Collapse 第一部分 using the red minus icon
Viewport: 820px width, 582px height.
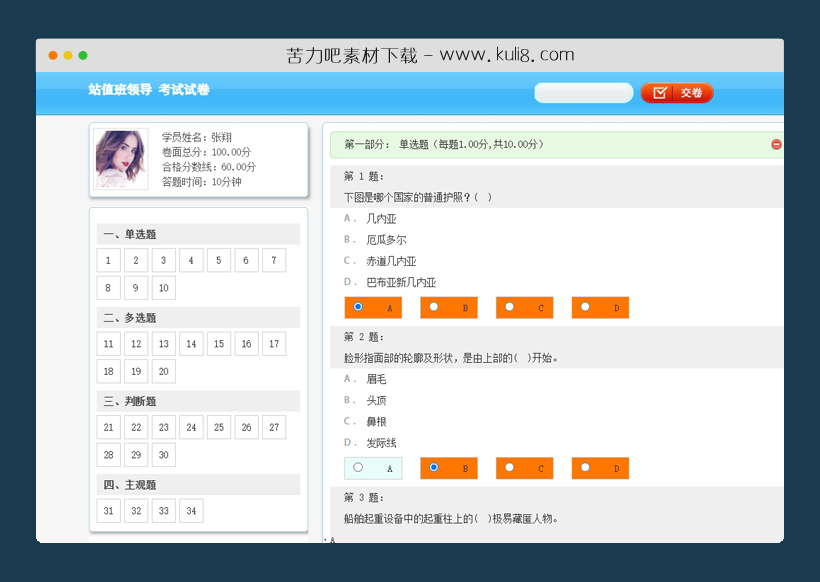776,144
